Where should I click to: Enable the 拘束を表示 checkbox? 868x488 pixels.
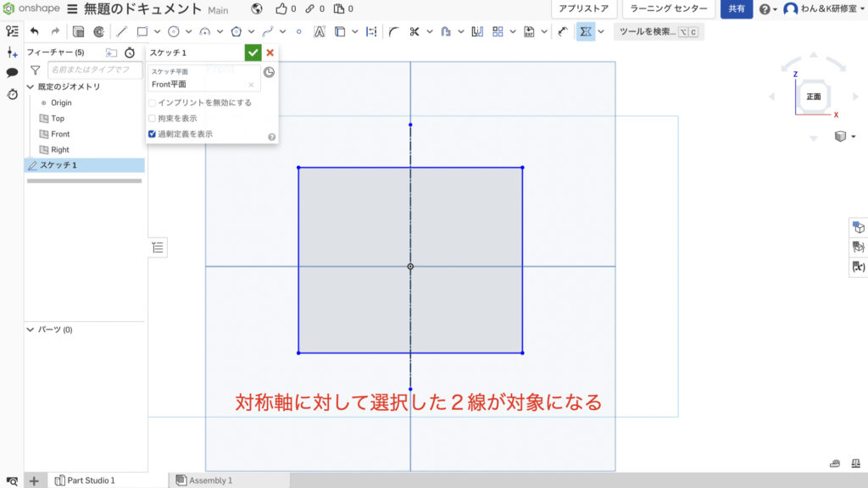[x=153, y=119]
